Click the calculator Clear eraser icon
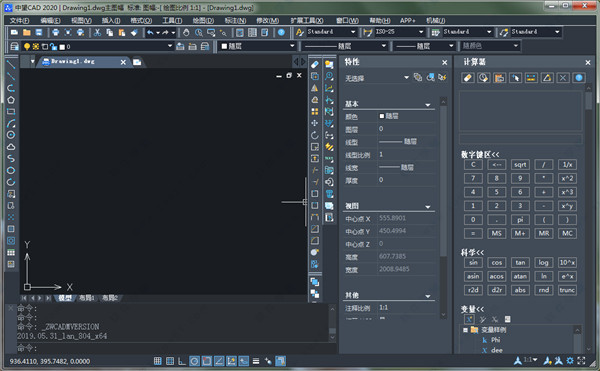 [468, 78]
